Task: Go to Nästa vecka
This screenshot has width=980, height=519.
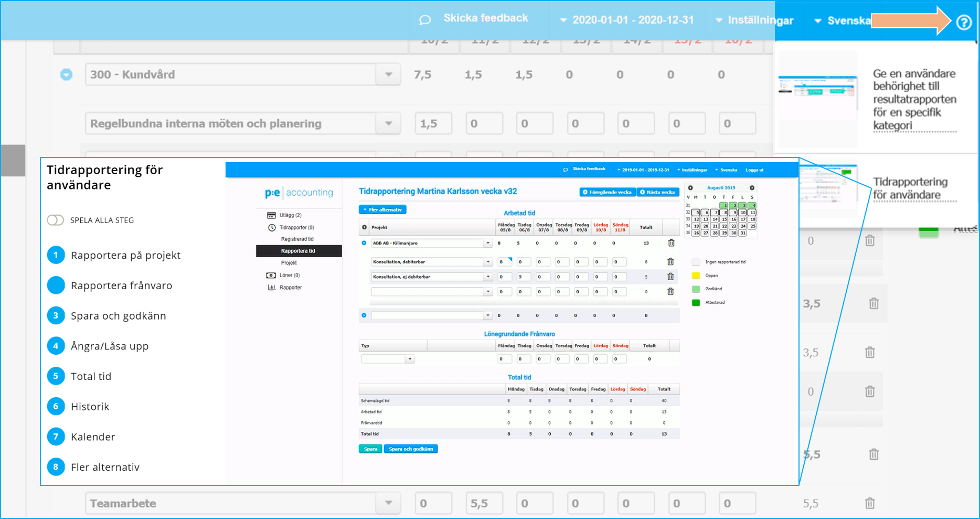Action: tap(657, 192)
